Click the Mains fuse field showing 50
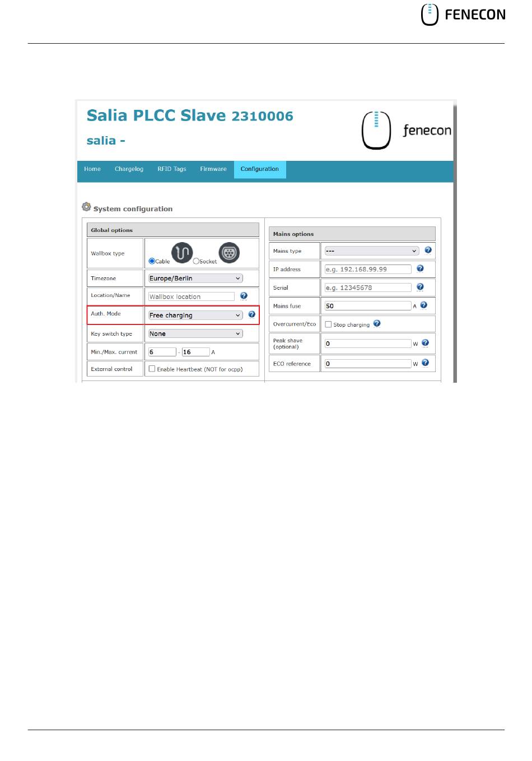 [368, 306]
